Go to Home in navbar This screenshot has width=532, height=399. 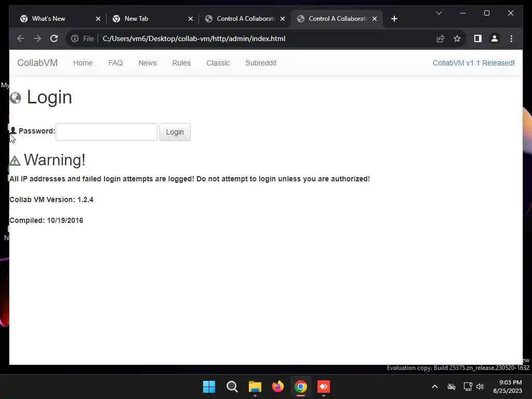[83, 63]
